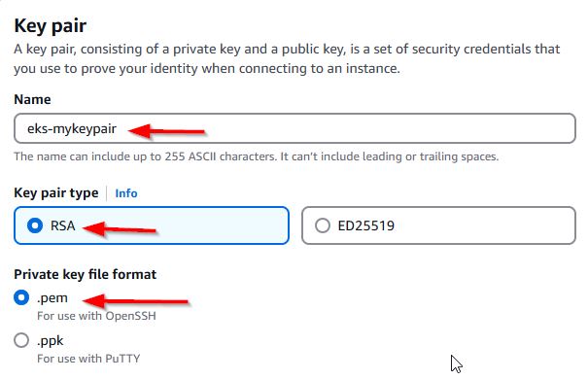
Task: Click the 255 ASCII characters hint text
Action: point(257,156)
